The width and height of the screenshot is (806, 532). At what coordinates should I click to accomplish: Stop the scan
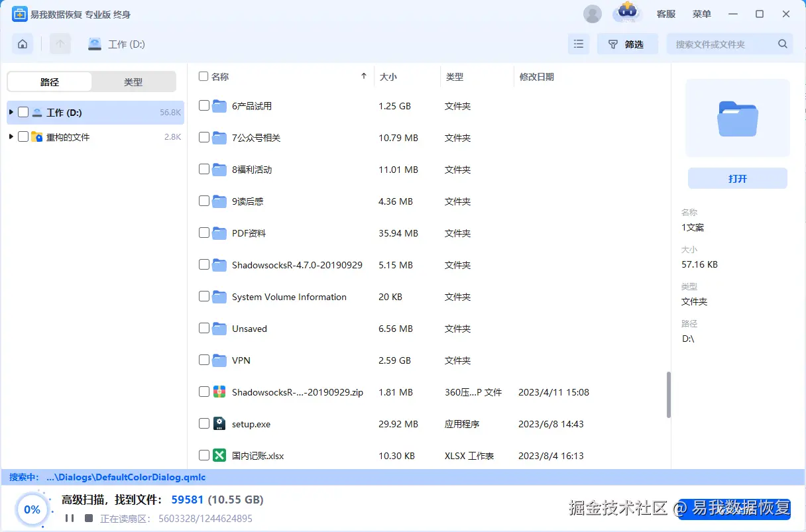tap(89, 518)
